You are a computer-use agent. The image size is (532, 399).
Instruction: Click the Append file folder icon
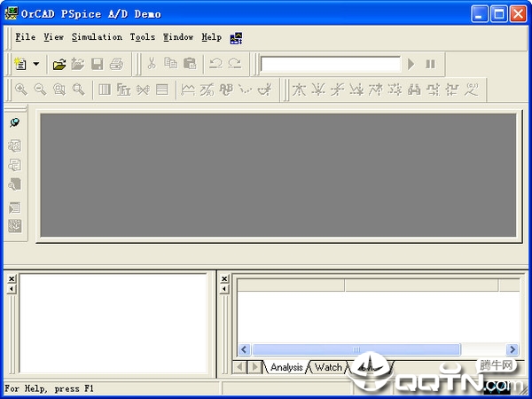pyautogui.click(x=78, y=64)
